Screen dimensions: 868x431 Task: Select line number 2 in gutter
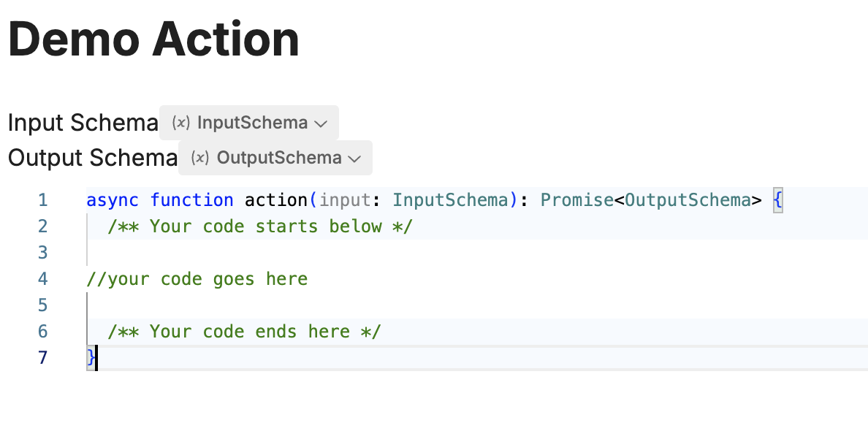[42, 226]
